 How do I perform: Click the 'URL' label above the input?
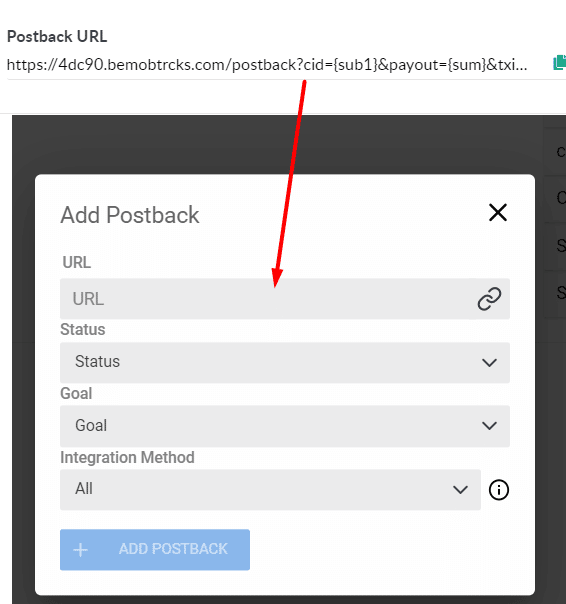77,262
